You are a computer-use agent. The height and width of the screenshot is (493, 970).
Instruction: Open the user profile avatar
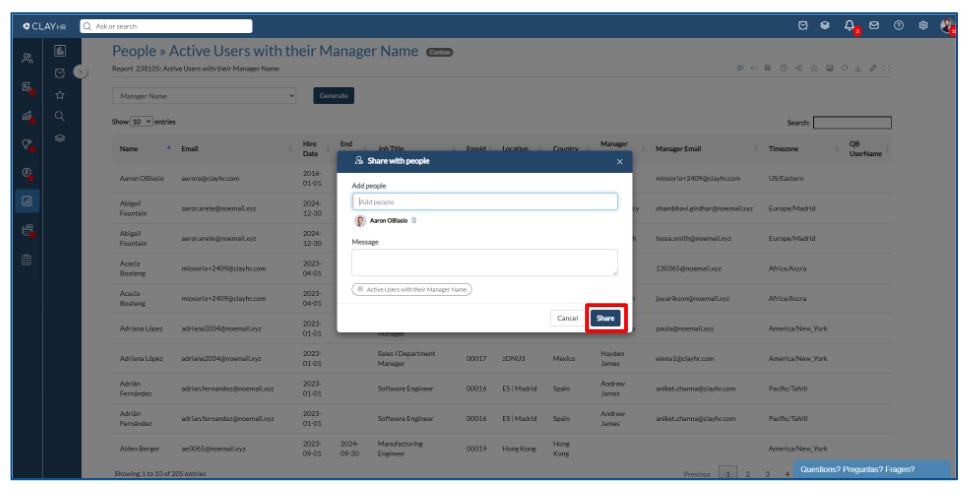pos(947,25)
